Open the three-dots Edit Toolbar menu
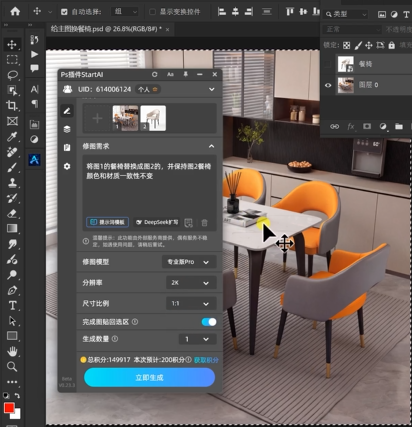Screen dimensions: 412x427 [12, 382]
